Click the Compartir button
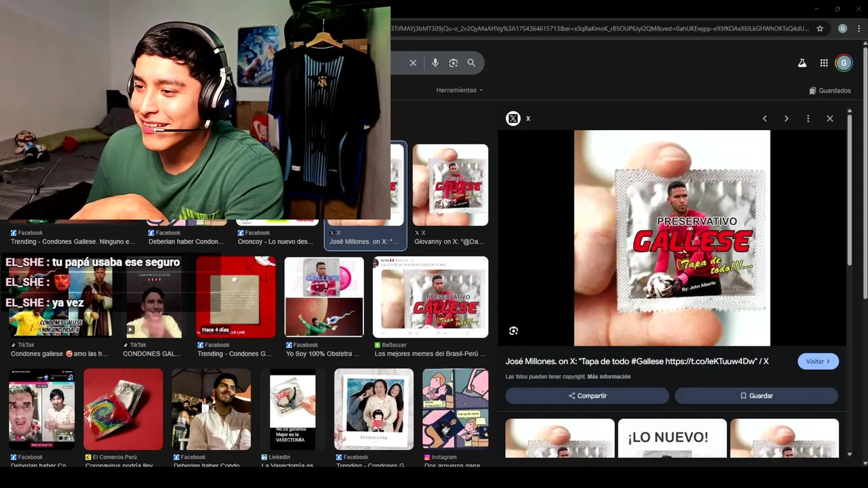The image size is (868, 488). point(587,396)
